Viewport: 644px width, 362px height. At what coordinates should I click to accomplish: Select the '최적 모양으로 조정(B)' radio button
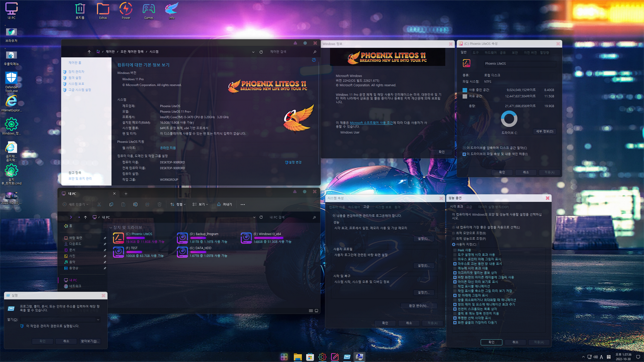(454, 233)
